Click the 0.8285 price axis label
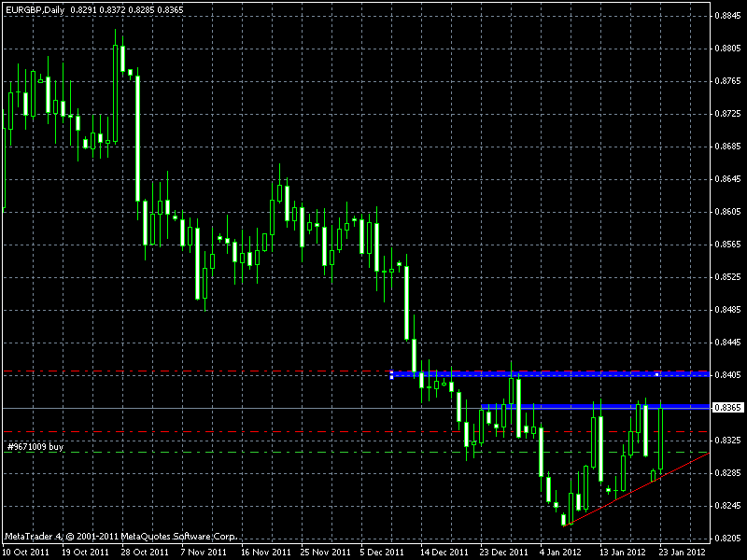The height and width of the screenshot is (560, 747). pyautogui.click(x=728, y=473)
